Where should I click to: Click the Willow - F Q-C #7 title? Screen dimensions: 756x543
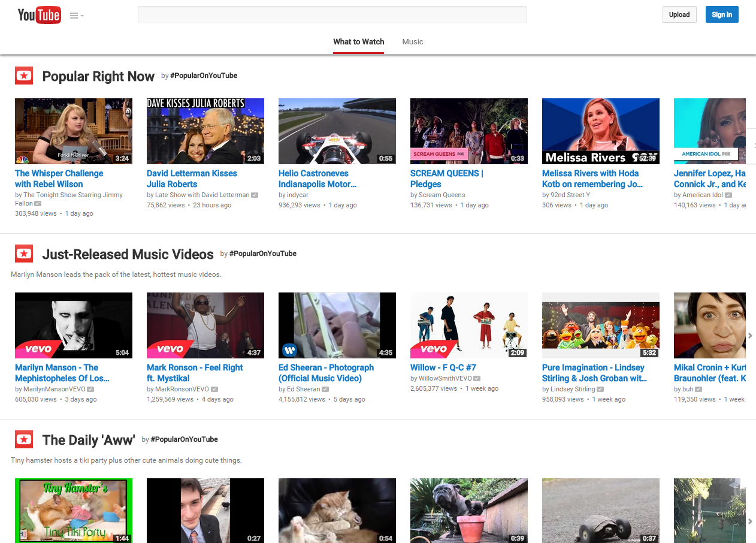pos(443,367)
